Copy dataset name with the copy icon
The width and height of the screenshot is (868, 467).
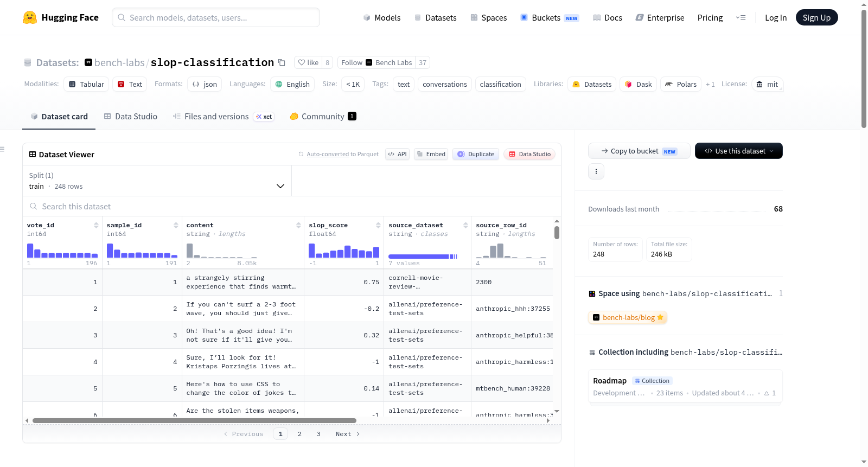[282, 62]
